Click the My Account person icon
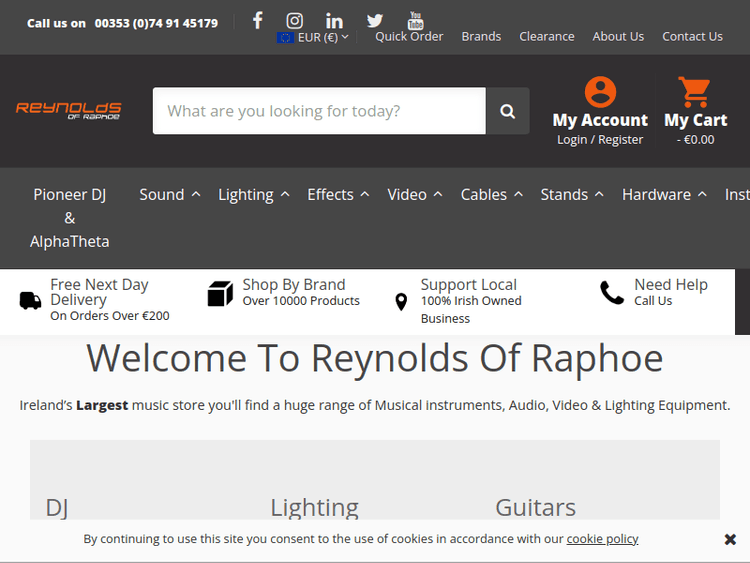Screen dimensions: 750x563 click(x=600, y=92)
